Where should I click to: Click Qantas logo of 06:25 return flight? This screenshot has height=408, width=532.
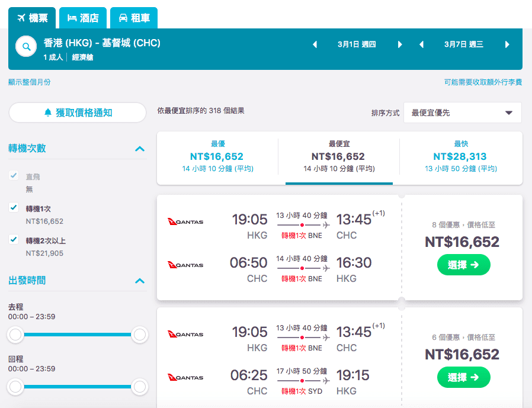(185, 377)
